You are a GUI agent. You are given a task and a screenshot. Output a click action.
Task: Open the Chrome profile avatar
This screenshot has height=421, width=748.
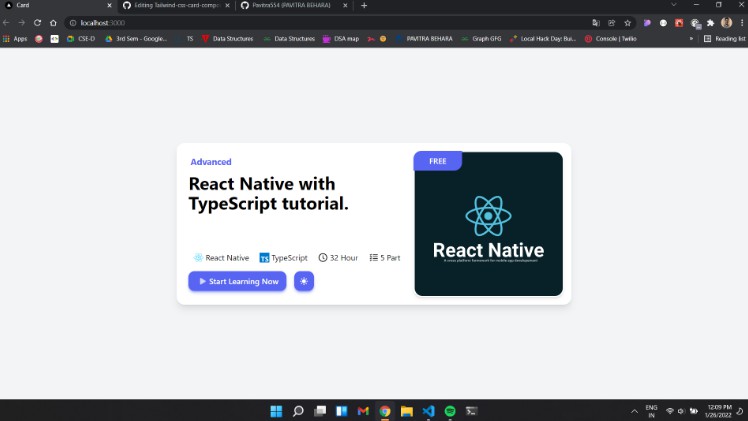727,22
